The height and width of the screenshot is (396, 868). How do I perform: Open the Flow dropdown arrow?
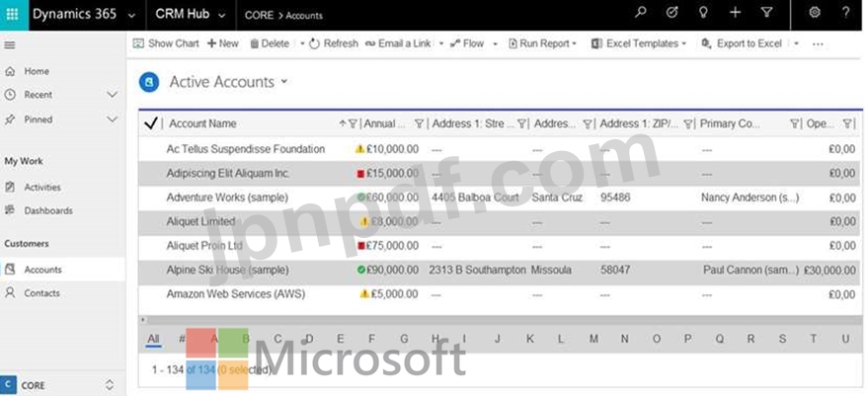pyautogui.click(x=495, y=43)
